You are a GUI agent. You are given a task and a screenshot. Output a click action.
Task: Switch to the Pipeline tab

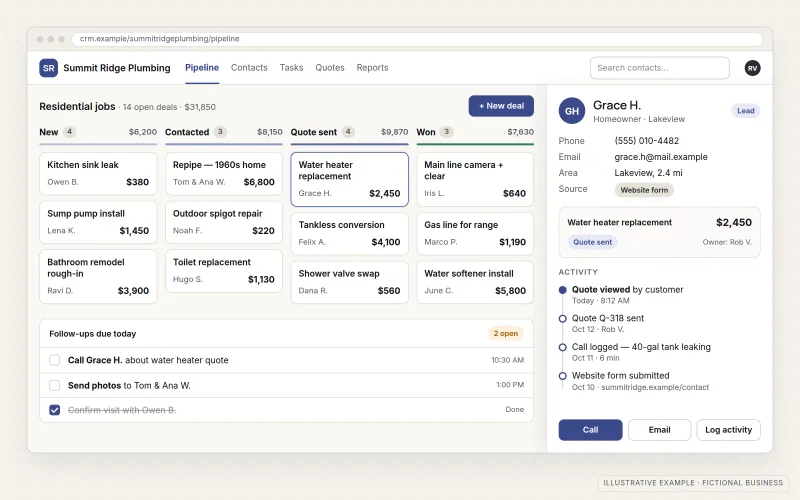tap(202, 67)
